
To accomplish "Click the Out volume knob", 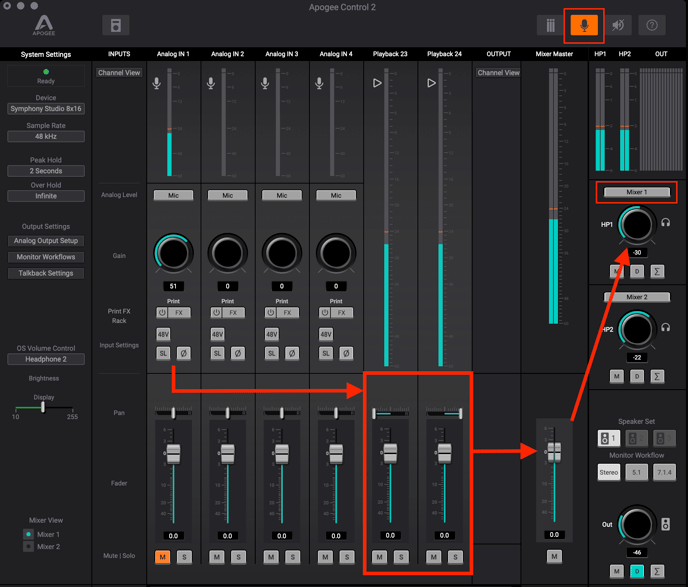I will [636, 525].
